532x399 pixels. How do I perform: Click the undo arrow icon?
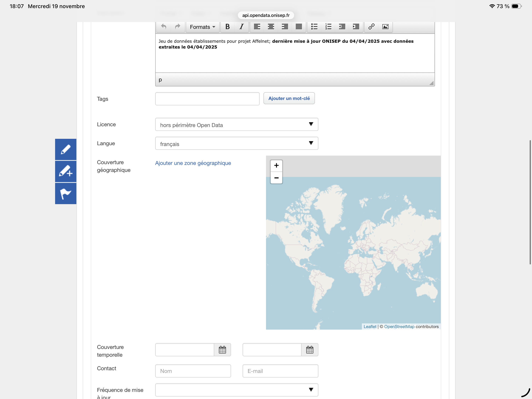(164, 27)
